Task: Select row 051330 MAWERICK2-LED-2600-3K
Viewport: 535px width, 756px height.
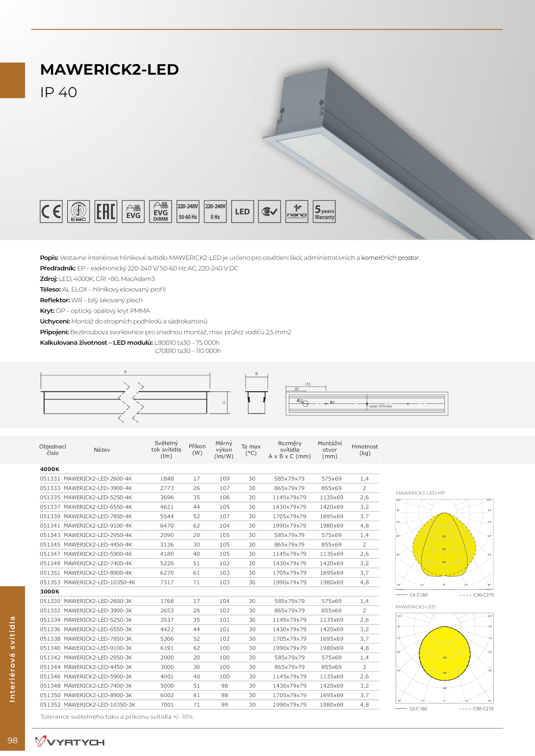Action: coord(209,601)
